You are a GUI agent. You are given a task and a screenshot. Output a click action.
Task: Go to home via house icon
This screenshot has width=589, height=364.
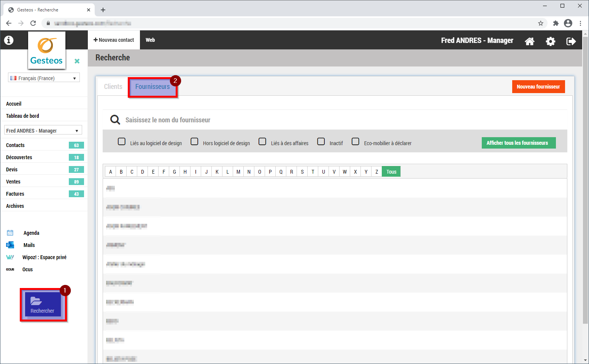pyautogui.click(x=529, y=41)
